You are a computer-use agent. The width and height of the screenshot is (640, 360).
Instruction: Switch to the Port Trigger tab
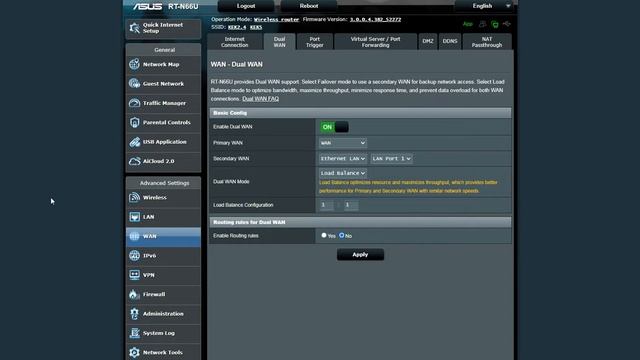tap(315, 42)
